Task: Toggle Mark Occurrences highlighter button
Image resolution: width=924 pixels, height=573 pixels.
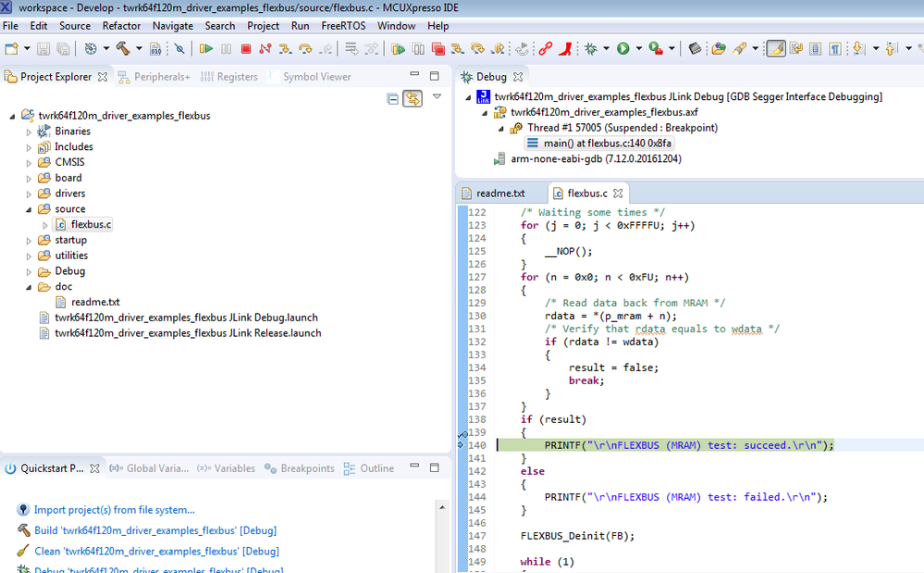Action: click(776, 48)
